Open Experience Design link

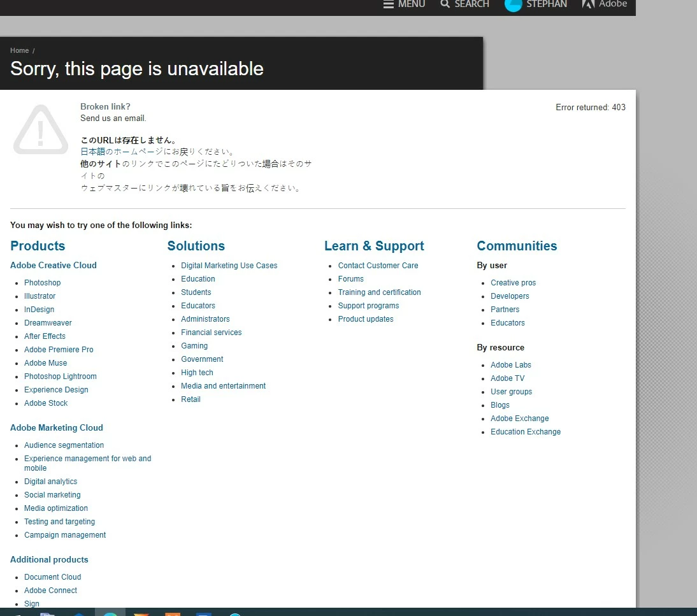click(x=56, y=389)
